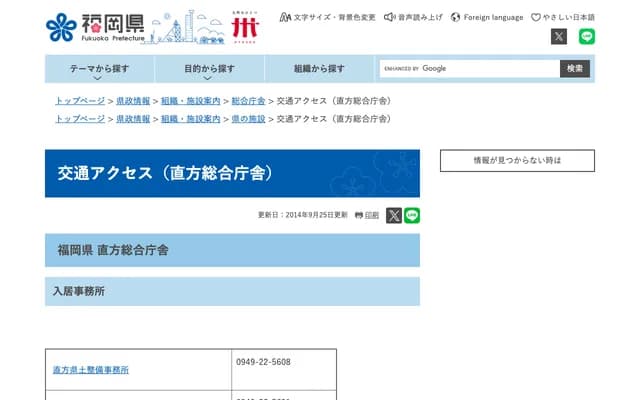Open 県政情報 in the first breadcrumb
This screenshot has width=640, height=400.
(133, 101)
